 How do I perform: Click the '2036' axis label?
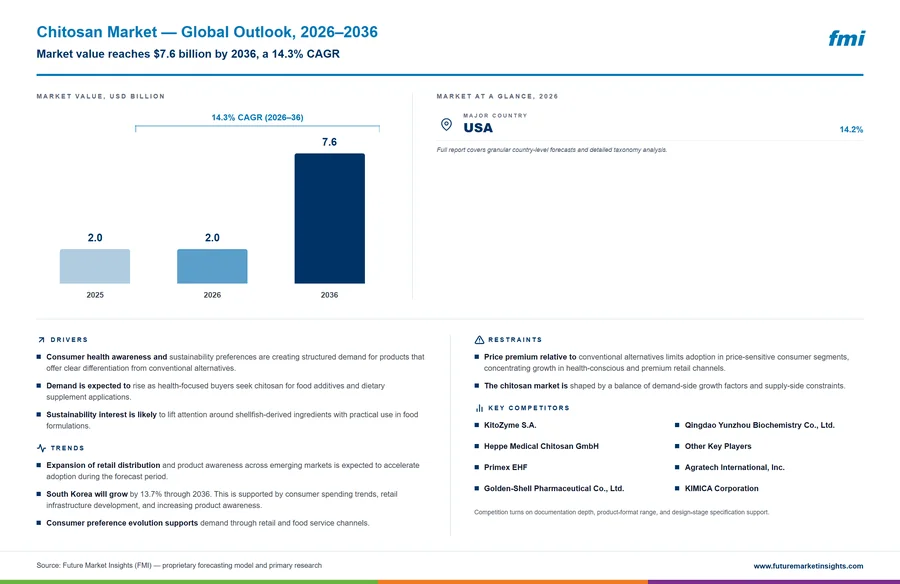(329, 295)
